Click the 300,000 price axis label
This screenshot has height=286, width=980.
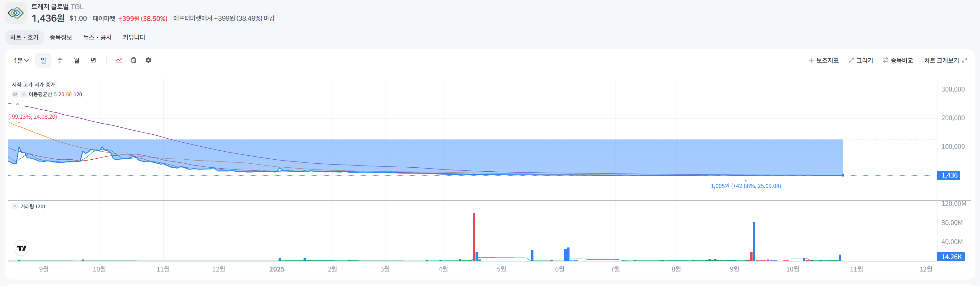953,89
